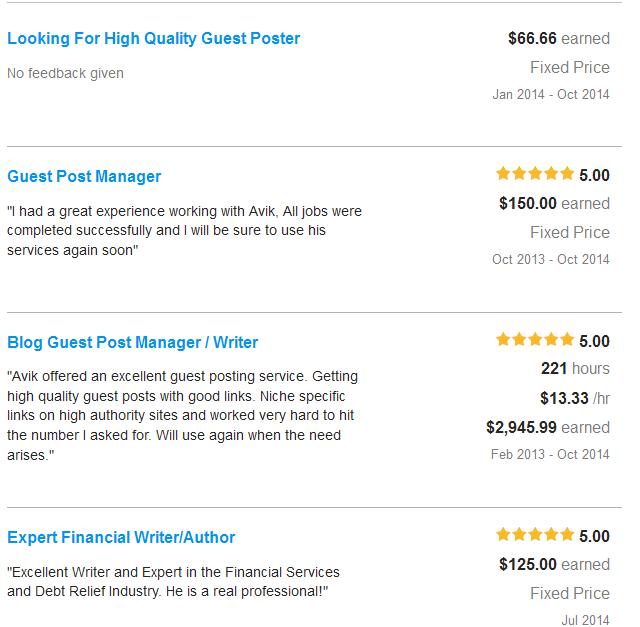Click the star rating for Guest Post Manager

[x=535, y=174]
